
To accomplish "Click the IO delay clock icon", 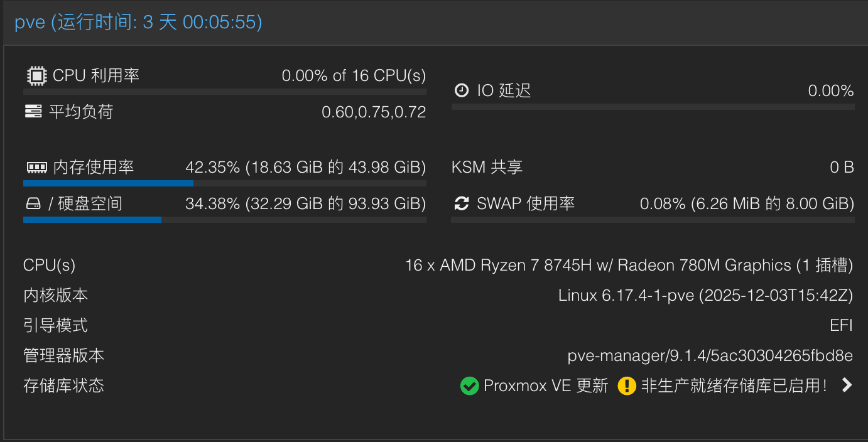I will 462,91.
